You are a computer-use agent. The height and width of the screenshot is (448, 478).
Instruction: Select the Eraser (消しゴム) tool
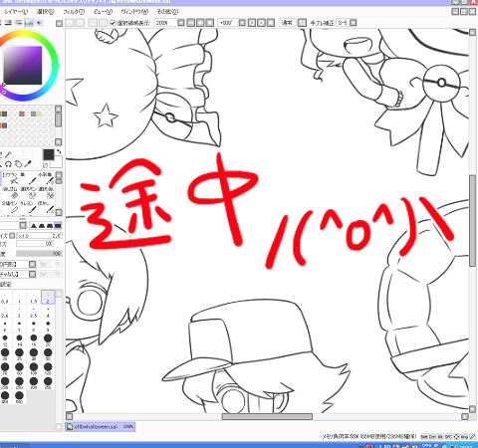pos(10,193)
